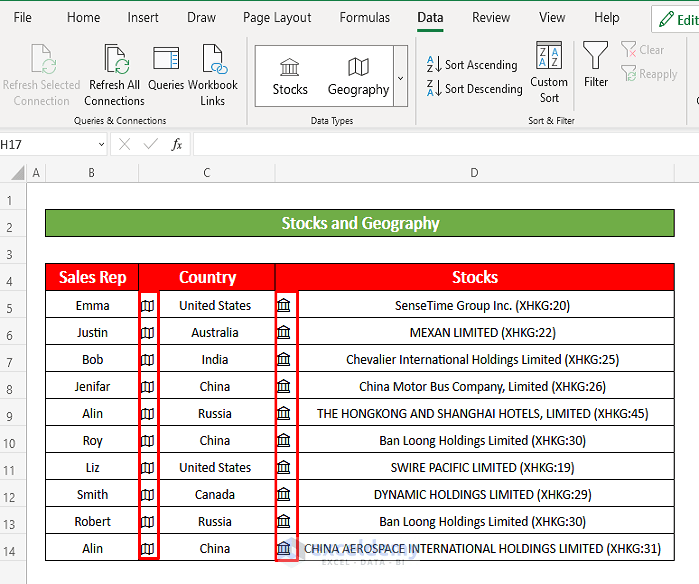
Task: Reapply the filter
Action: point(649,74)
